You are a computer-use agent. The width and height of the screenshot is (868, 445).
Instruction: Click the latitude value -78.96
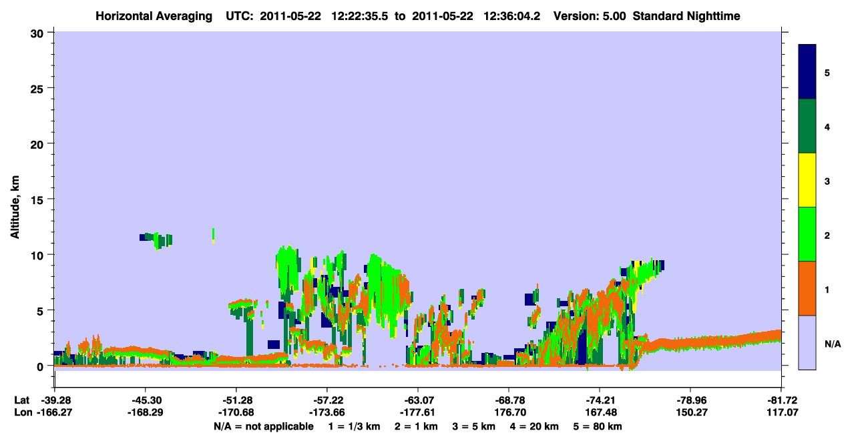pyautogui.click(x=690, y=400)
